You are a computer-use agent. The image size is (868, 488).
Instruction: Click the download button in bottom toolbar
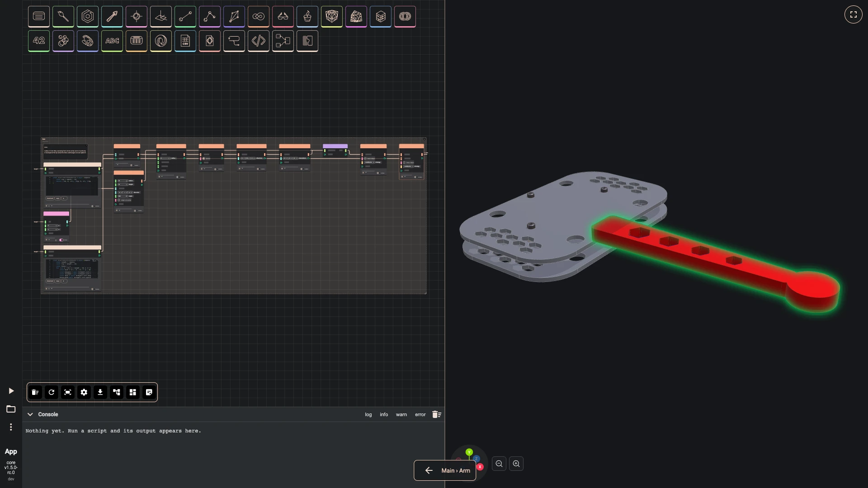click(x=100, y=392)
